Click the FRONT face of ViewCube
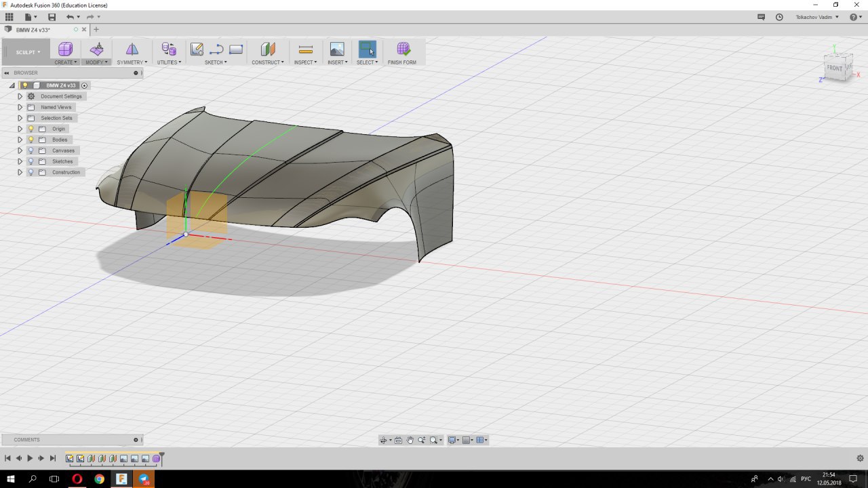Image resolution: width=868 pixels, height=488 pixels. (x=835, y=68)
